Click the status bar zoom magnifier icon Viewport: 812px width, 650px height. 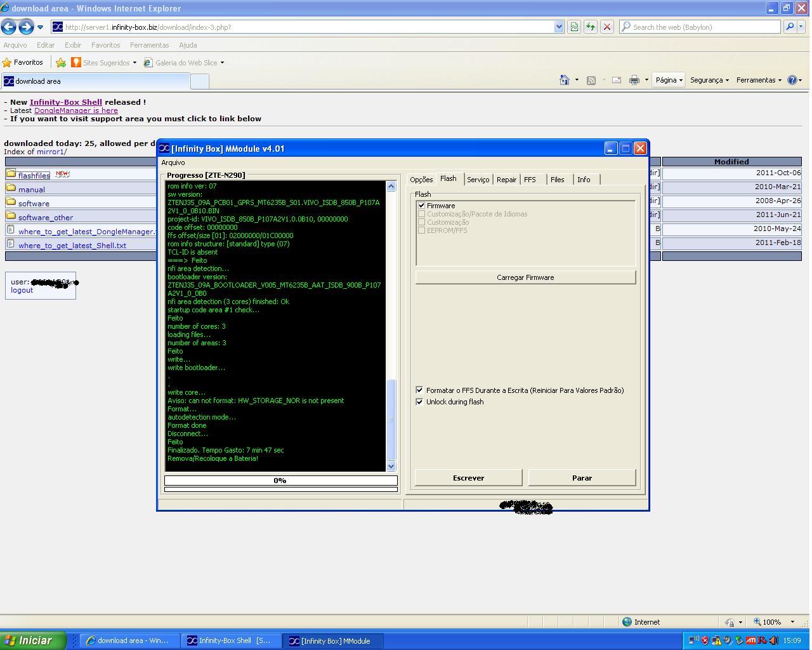coord(757,622)
